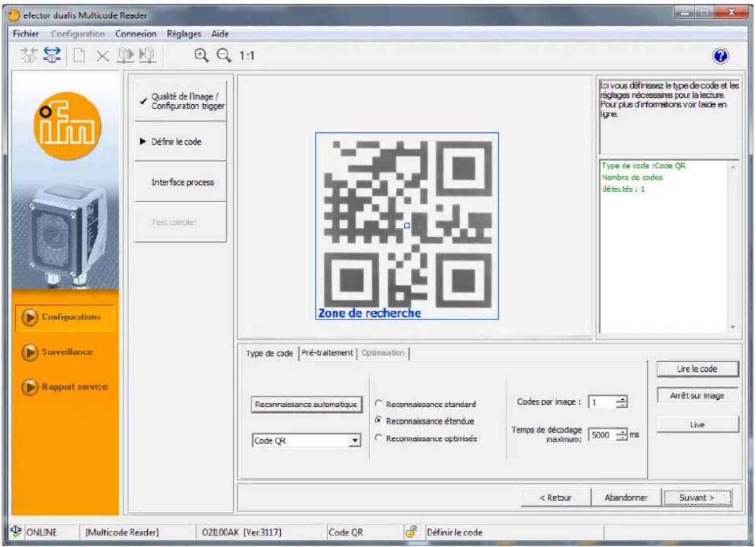Go to Qualité de l'image / Configuration trigger step

pyautogui.click(x=181, y=101)
